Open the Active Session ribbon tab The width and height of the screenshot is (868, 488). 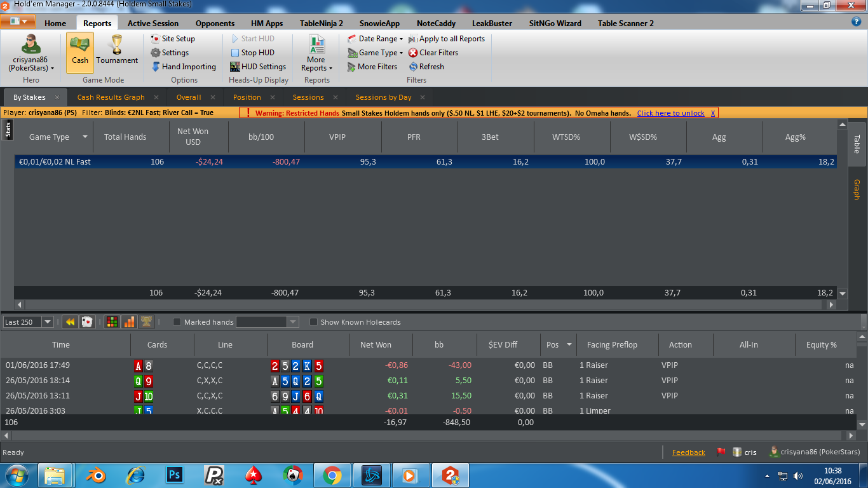153,24
